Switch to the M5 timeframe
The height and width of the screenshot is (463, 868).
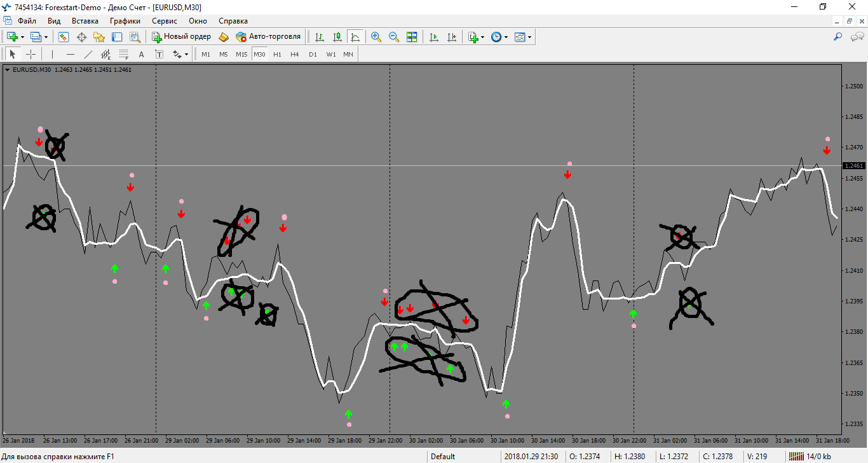224,54
